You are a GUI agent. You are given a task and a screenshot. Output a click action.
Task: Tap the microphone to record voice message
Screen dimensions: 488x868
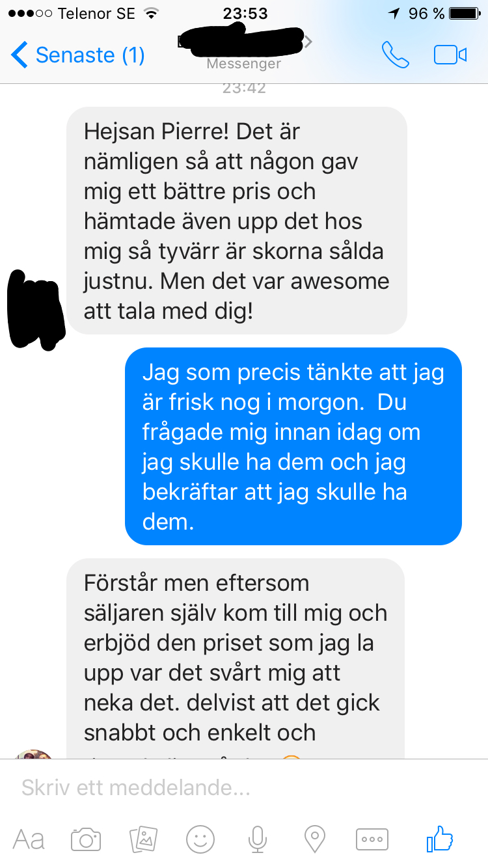point(258,839)
